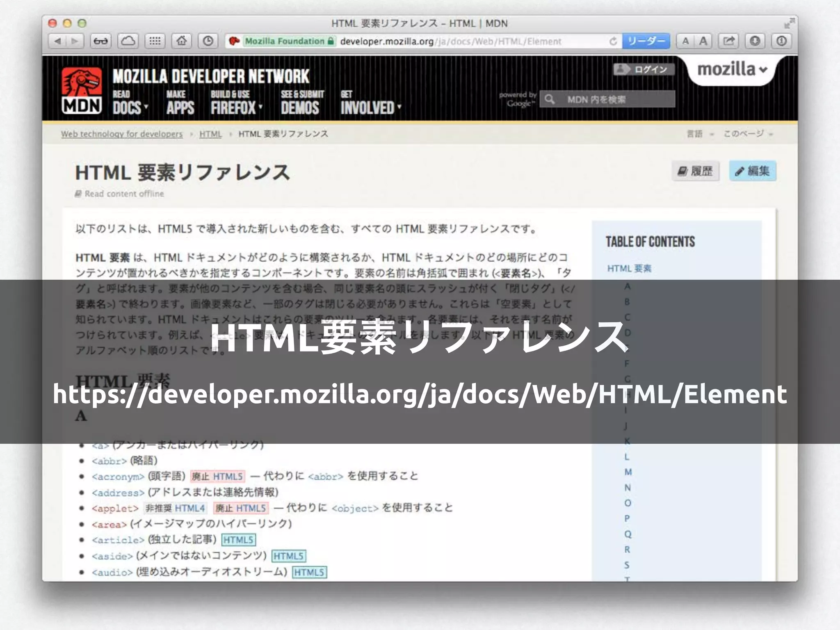Open the READ DOCS menu
This screenshot has width=840, height=630.
click(130, 102)
